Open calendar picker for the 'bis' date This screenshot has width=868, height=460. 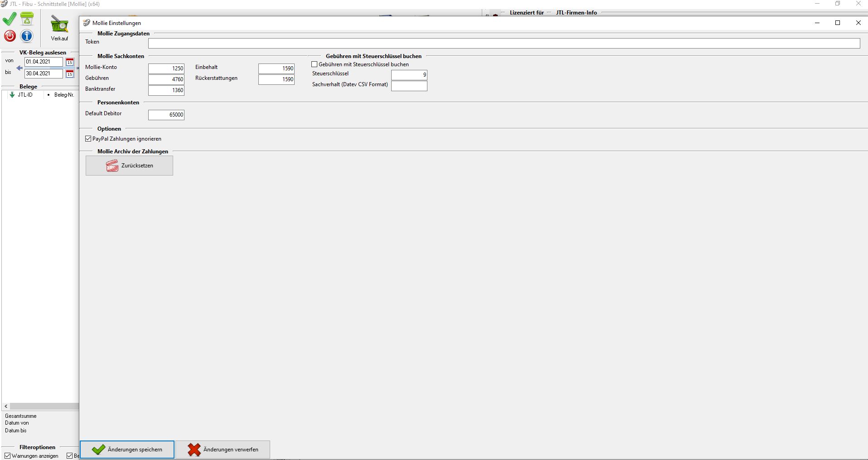[x=70, y=73]
